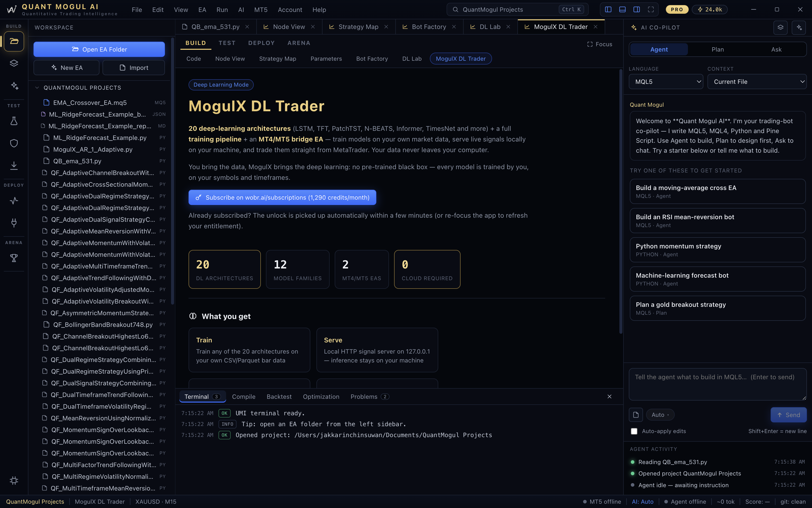Open the EA menu
The image size is (812, 508).
pyautogui.click(x=202, y=10)
